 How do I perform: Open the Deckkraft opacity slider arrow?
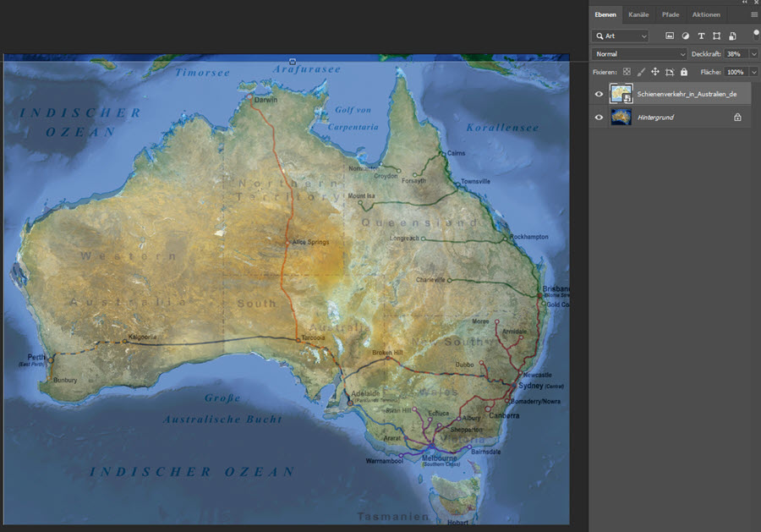coord(753,54)
